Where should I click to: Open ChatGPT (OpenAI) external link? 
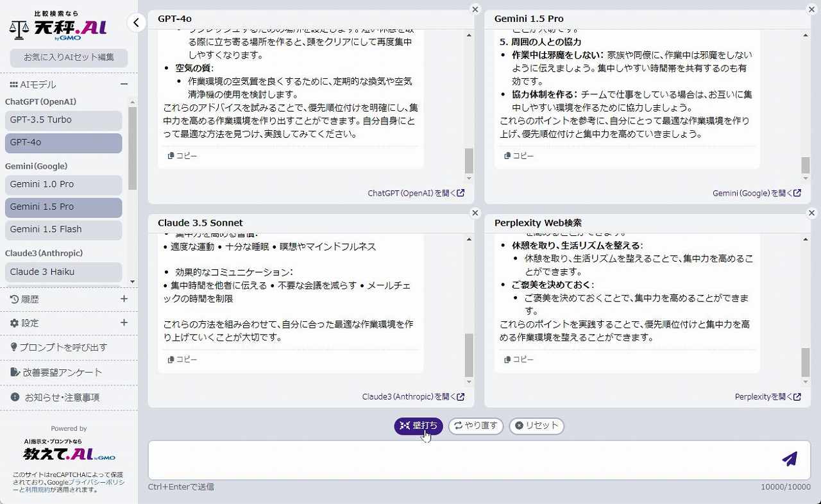(416, 193)
